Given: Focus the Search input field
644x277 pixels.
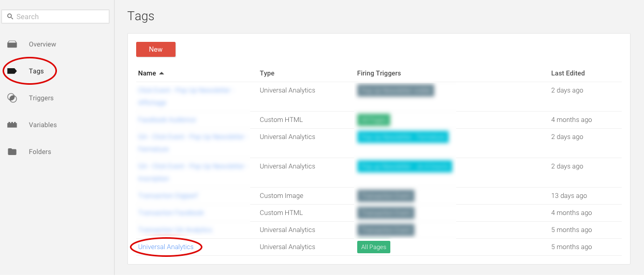Looking at the screenshot, I should click(x=55, y=17).
